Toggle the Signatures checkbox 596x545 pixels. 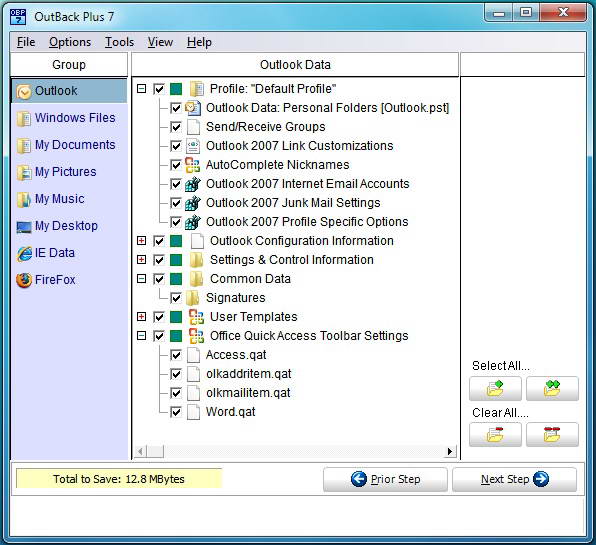click(176, 298)
